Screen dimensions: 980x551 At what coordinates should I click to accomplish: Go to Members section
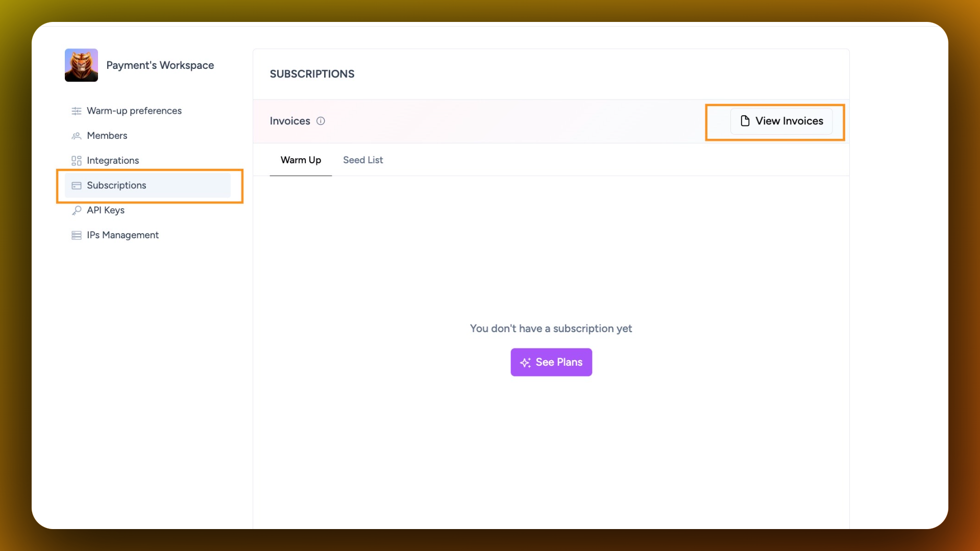[x=107, y=136]
